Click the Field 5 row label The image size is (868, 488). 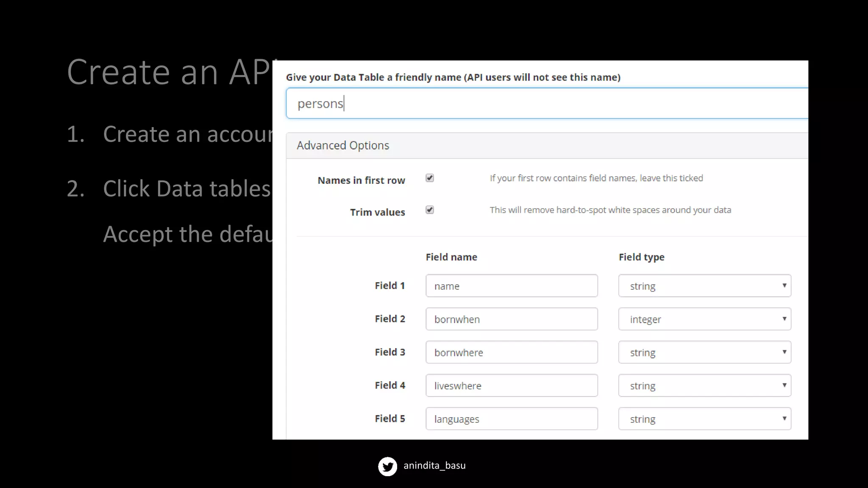(389, 419)
